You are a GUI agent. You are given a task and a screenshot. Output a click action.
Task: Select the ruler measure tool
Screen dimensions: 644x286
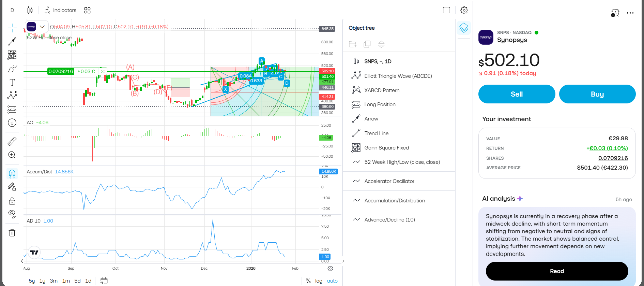[x=12, y=141]
